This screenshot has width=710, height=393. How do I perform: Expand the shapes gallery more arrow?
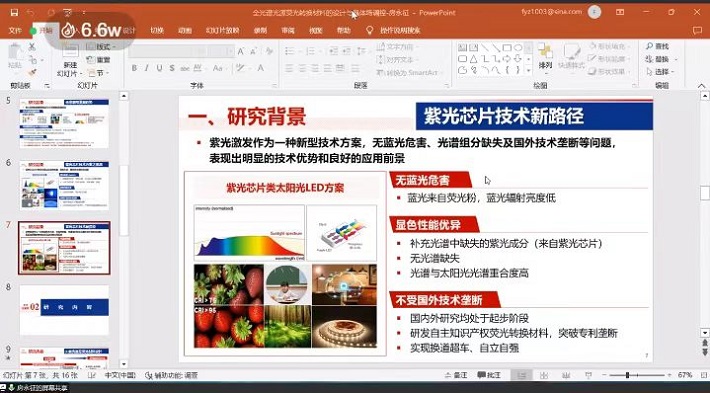[528, 71]
